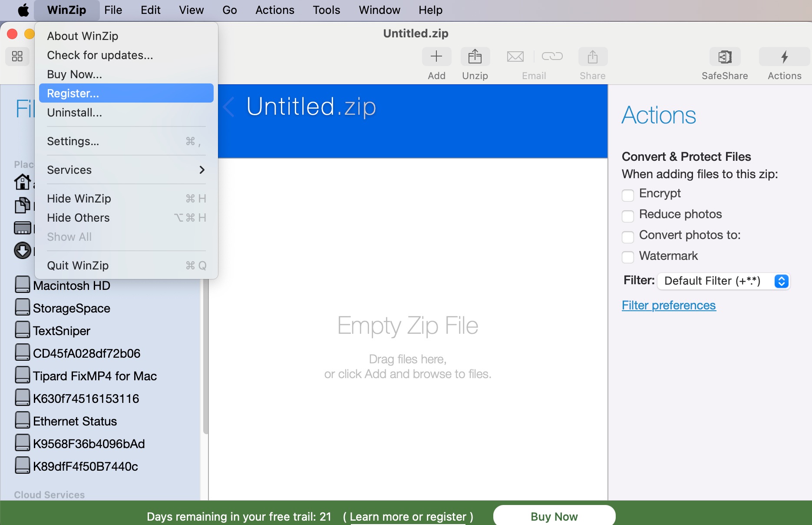Viewport: 812px width, 525px height.
Task: Open the Filter preferences link
Action: pos(669,306)
